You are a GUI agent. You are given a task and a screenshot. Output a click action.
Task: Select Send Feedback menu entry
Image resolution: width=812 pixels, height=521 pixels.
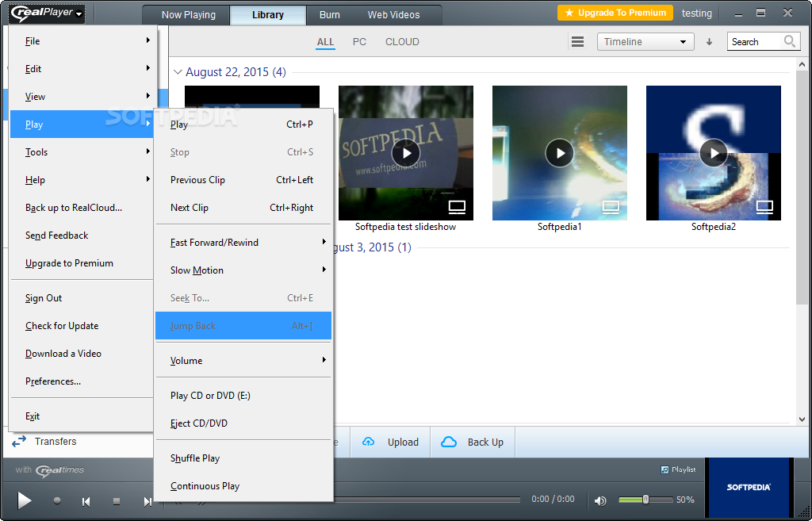tap(82, 236)
